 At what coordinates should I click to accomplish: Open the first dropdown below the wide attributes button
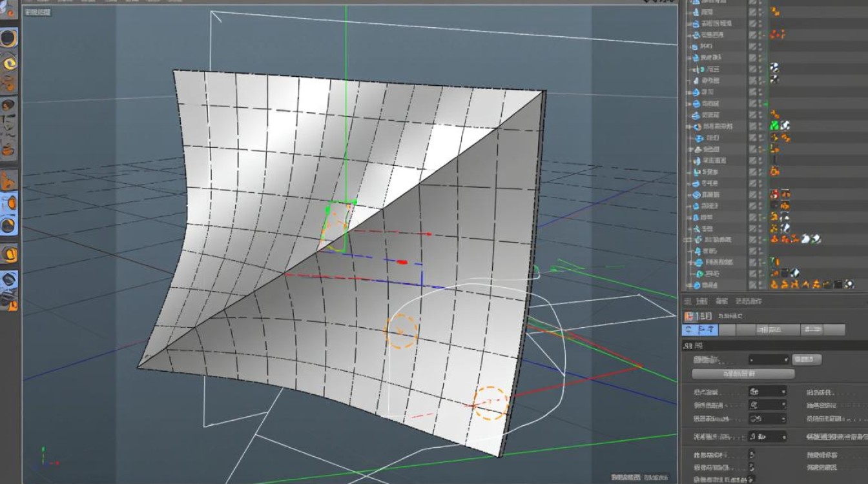pos(767,391)
